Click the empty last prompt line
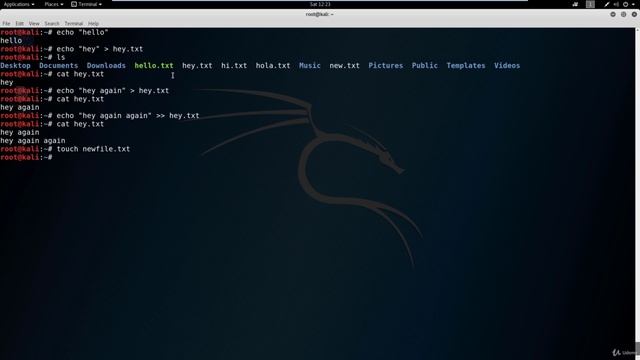Viewport: 640px width, 360px height. point(27,157)
